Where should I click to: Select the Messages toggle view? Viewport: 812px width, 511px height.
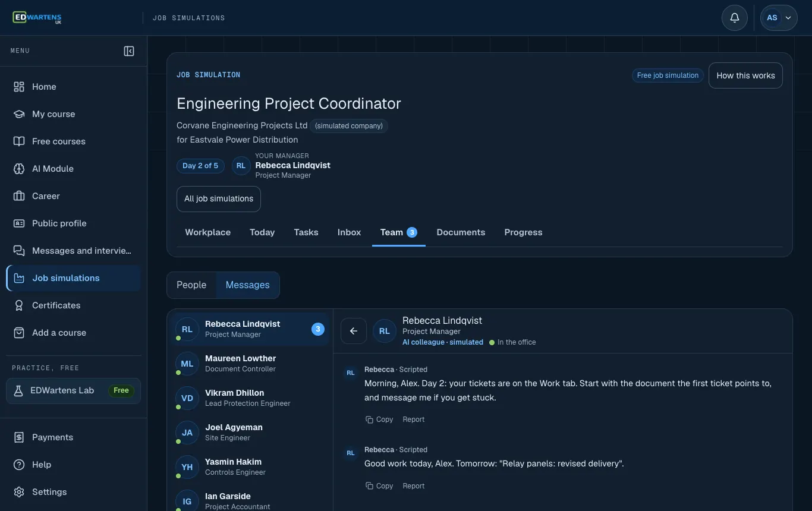[x=247, y=285]
